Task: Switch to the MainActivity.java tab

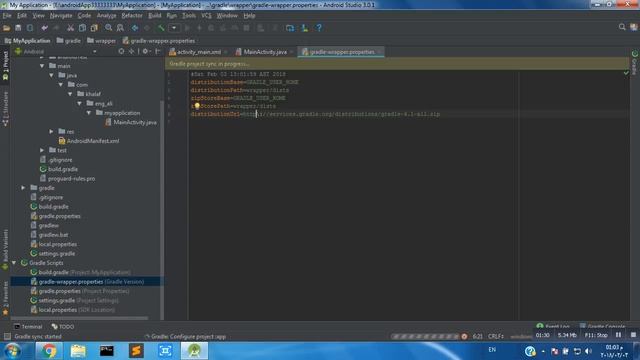Action: click(264, 52)
